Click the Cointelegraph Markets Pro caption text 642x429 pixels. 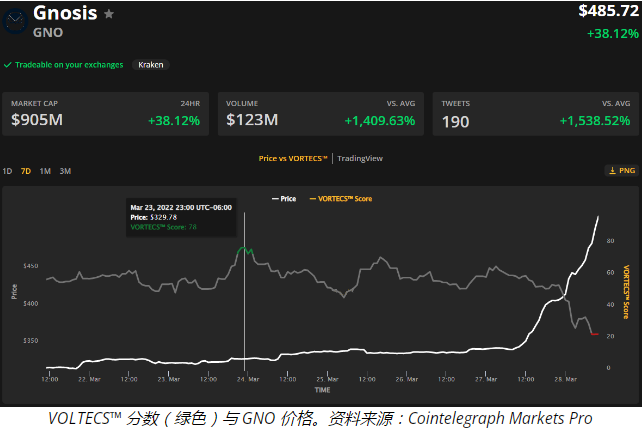[x=500, y=418]
